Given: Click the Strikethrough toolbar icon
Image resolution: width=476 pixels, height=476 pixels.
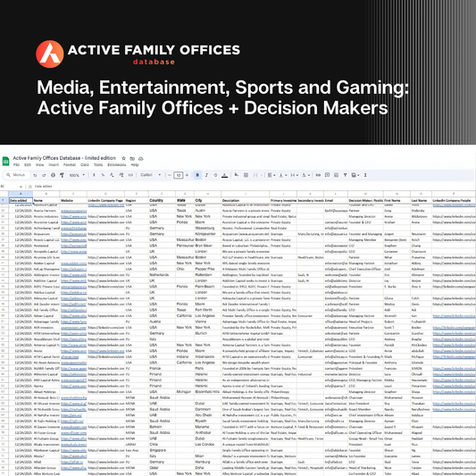Looking at the screenshot, I should pyautogui.click(x=215, y=175).
